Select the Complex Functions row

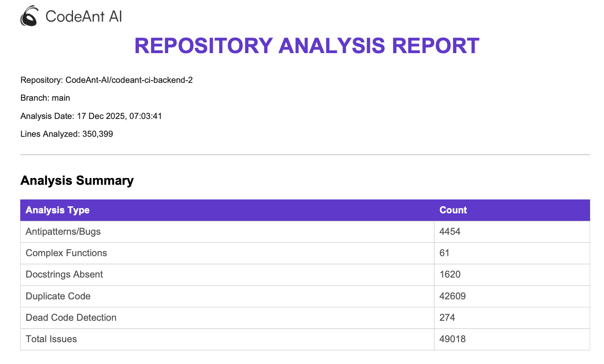(66, 253)
